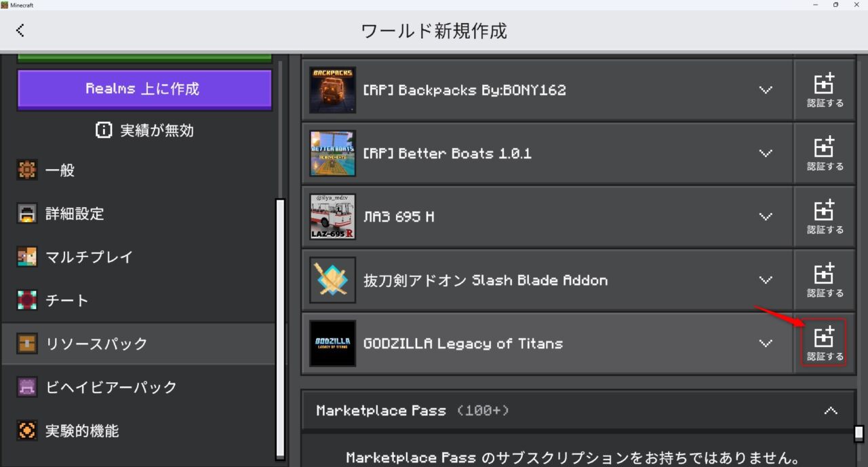This screenshot has height=467, width=868.
Task: Click the 詳細設定 furnace icon
Action: click(27, 214)
